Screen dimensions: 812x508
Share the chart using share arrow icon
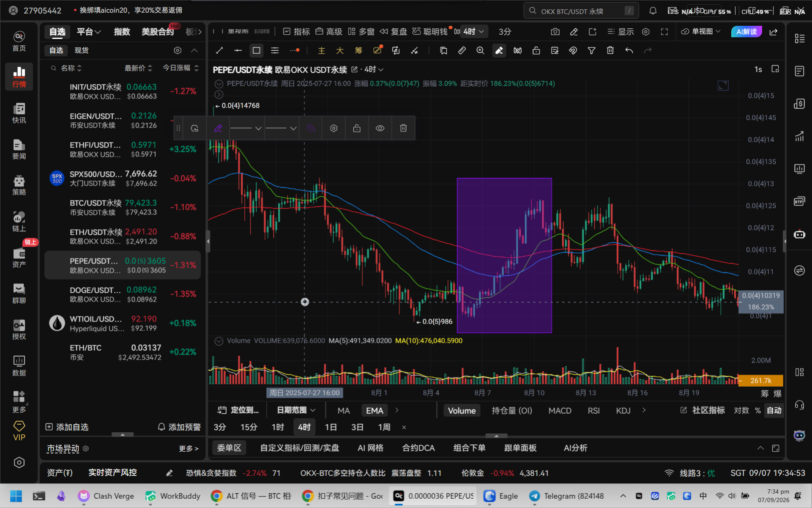[x=773, y=32]
